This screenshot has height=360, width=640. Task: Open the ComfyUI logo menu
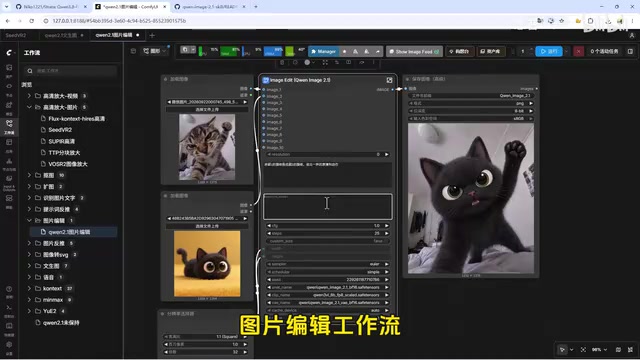coord(9,53)
